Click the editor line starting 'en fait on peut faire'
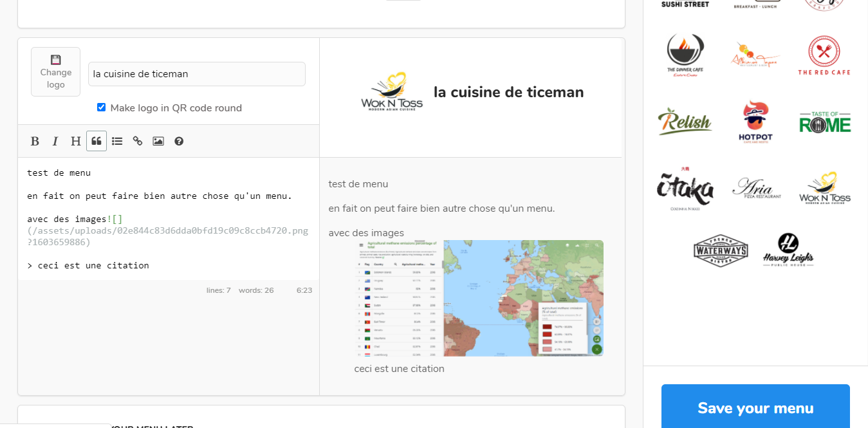Image resolution: width=868 pixels, height=428 pixels. point(160,196)
